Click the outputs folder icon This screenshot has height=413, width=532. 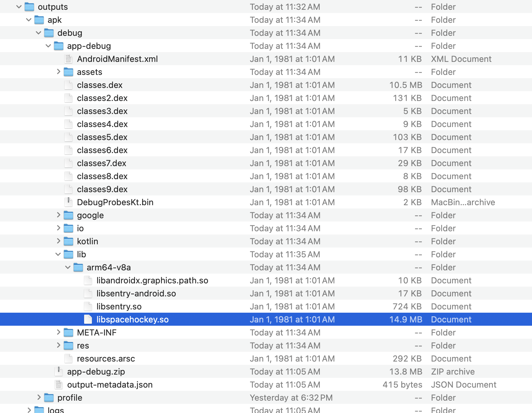tap(29, 7)
